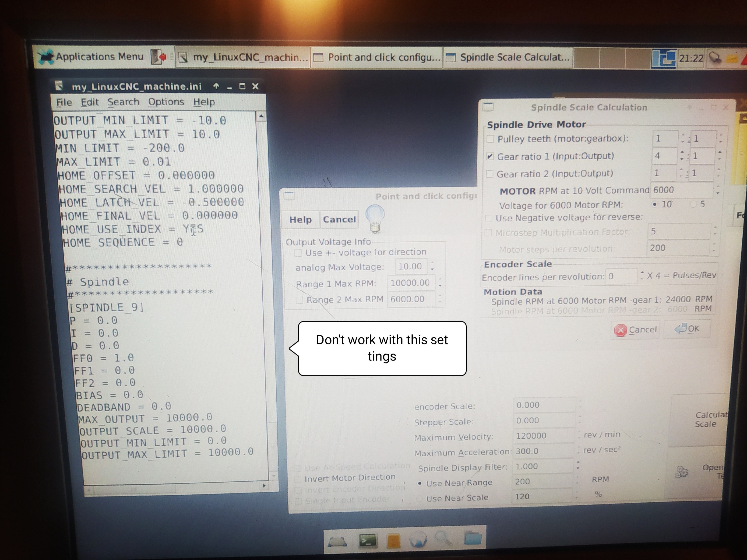Click stepper arrows of Gear ratio 1 input value
The height and width of the screenshot is (560, 747).
[x=682, y=156]
